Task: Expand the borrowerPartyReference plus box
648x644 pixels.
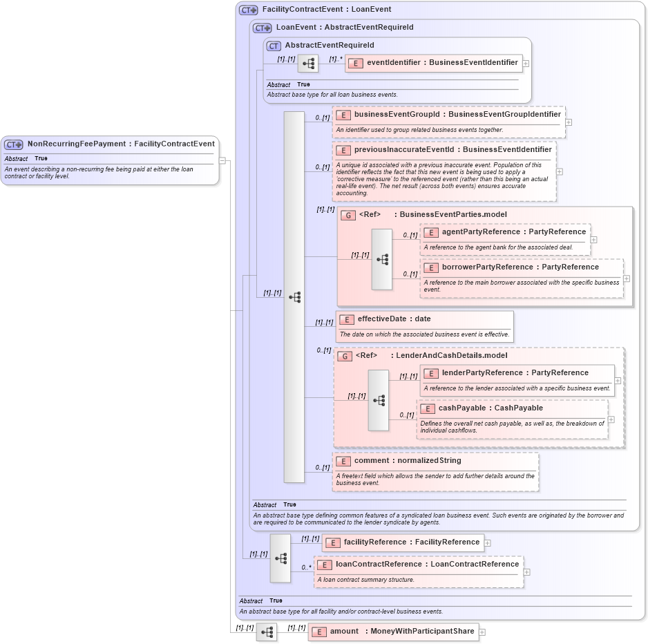Action: point(626,278)
